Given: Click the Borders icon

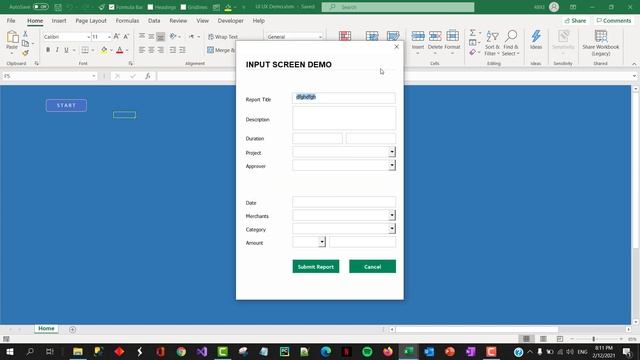Looking at the screenshot, I should click(x=84, y=50).
